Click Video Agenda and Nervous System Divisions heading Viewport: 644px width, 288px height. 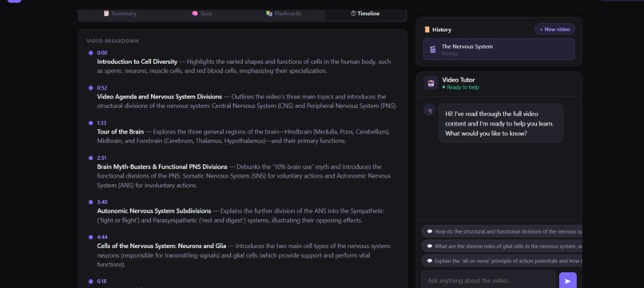[159, 97]
